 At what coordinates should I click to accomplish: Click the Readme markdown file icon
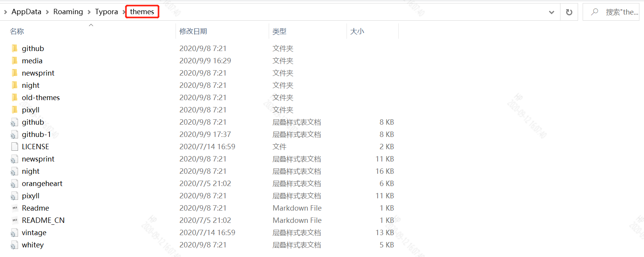(15, 208)
